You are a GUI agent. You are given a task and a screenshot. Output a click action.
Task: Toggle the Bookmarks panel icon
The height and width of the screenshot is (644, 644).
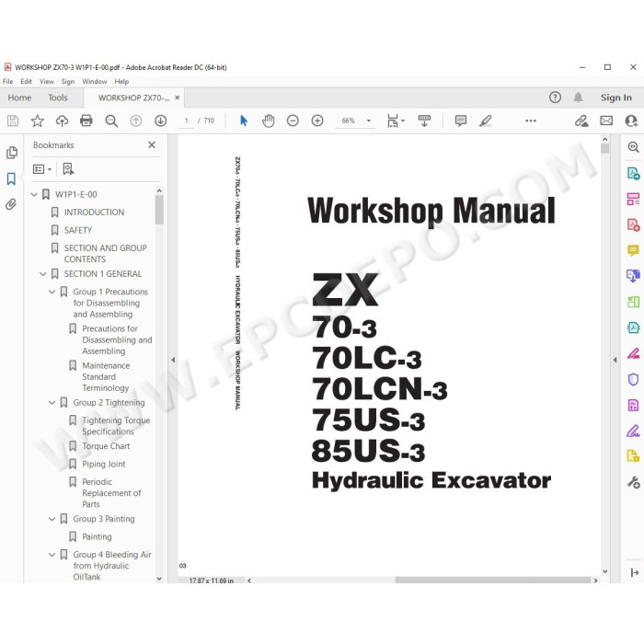coord(11,178)
